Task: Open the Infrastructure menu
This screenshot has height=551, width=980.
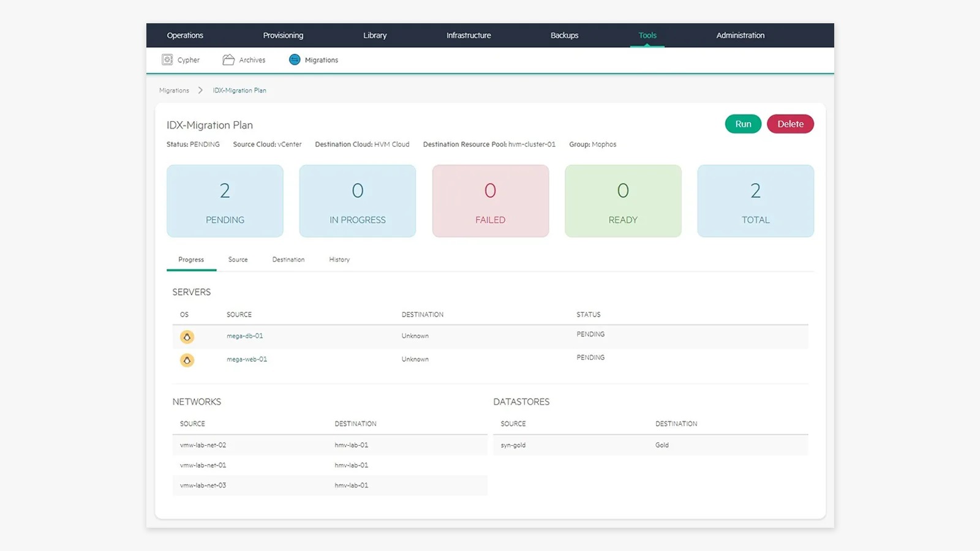Action: click(x=469, y=36)
